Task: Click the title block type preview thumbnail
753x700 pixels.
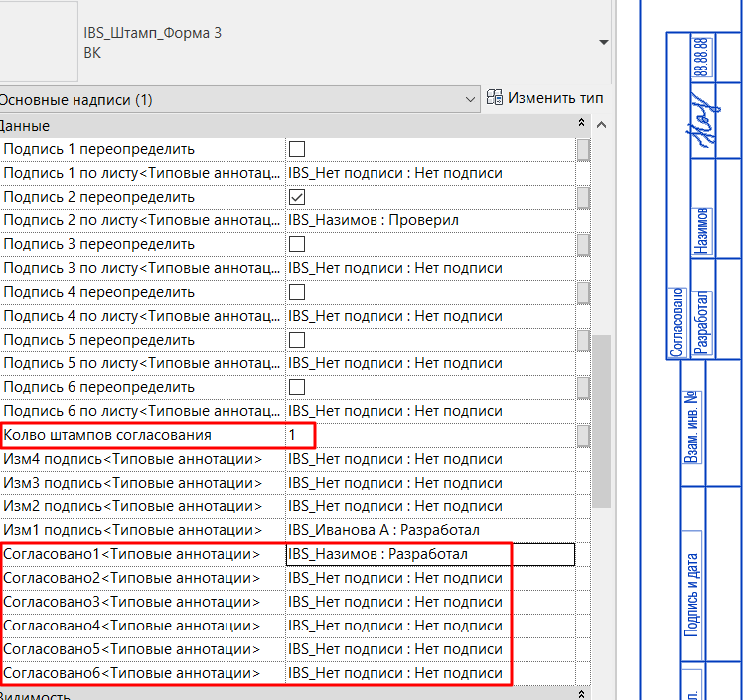Action: (39, 42)
